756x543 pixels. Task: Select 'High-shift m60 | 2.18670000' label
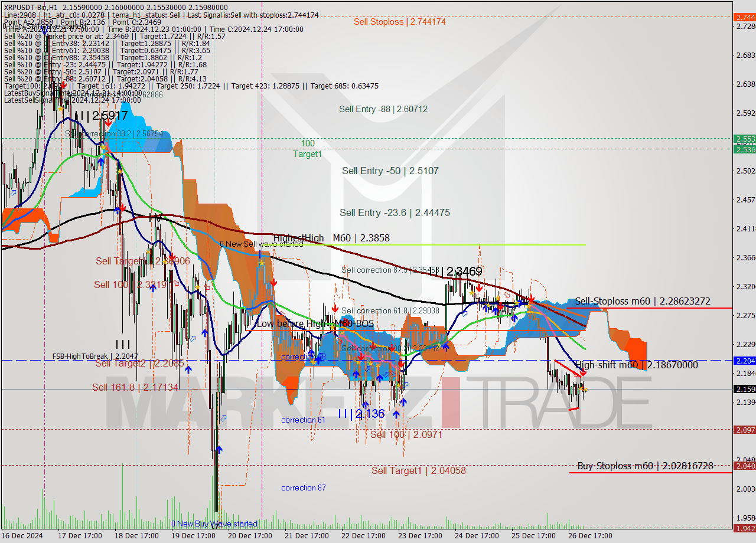(636, 365)
